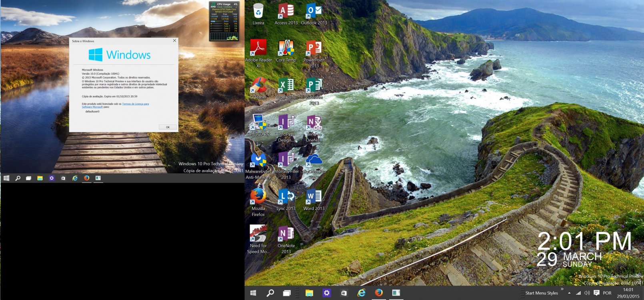Image resolution: width=644 pixels, height=300 pixels.
Task: Open Settings gear on the taskbar with the clock
Action: point(327,293)
